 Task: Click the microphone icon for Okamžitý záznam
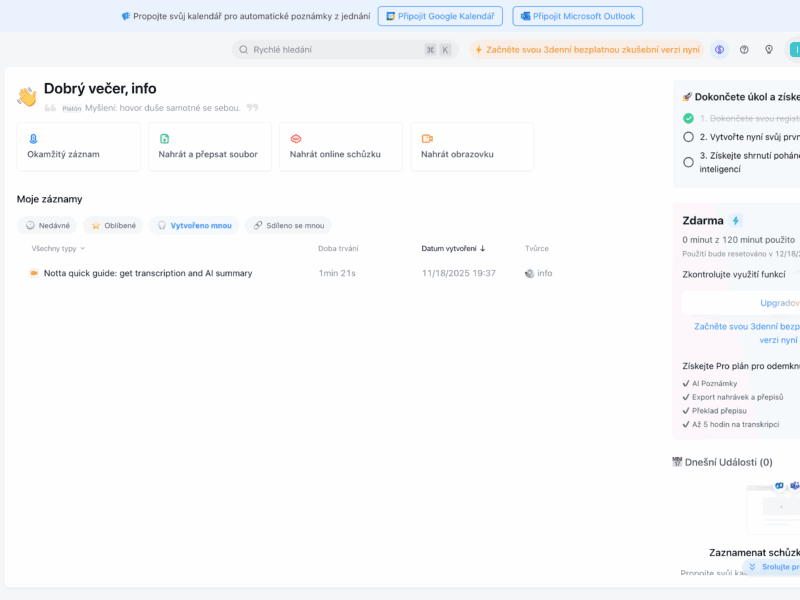(33, 138)
